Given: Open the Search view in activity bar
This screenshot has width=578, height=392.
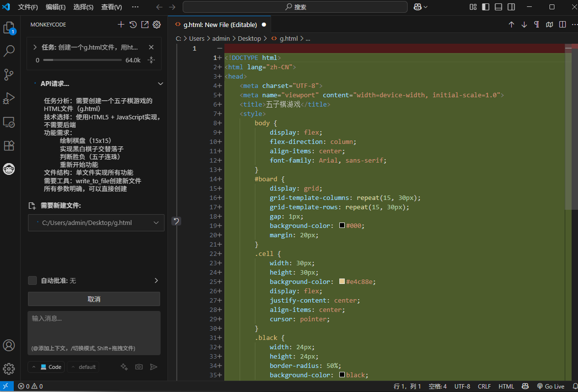Looking at the screenshot, I should (9, 51).
